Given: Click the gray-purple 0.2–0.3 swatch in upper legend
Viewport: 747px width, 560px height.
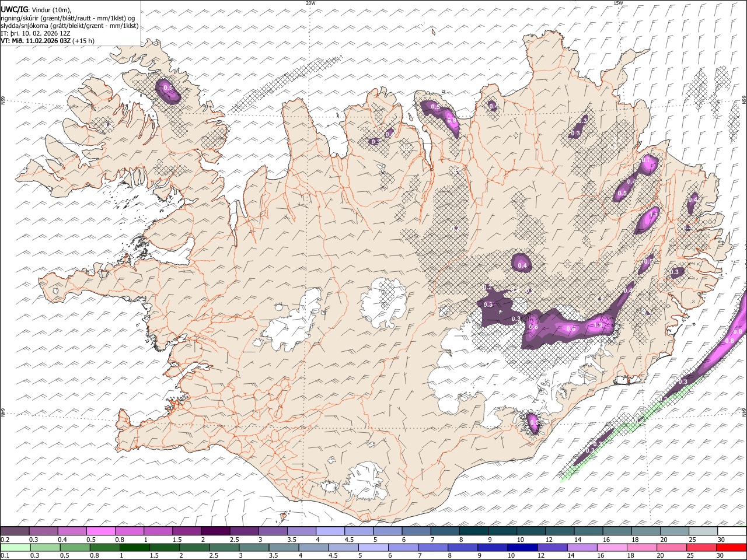Looking at the screenshot, I should [x=15, y=531].
